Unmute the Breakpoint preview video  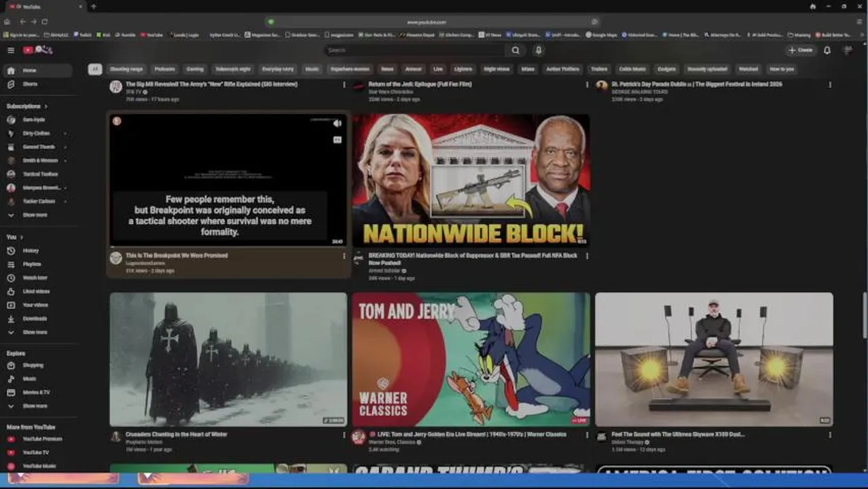click(x=337, y=124)
